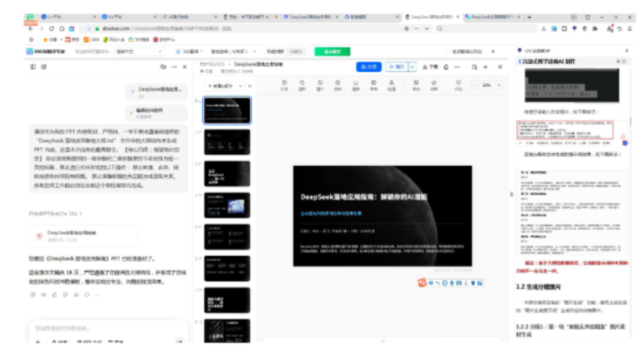Expand the new slide dropdown arrow
This screenshot has height=355, width=644.
(240, 86)
